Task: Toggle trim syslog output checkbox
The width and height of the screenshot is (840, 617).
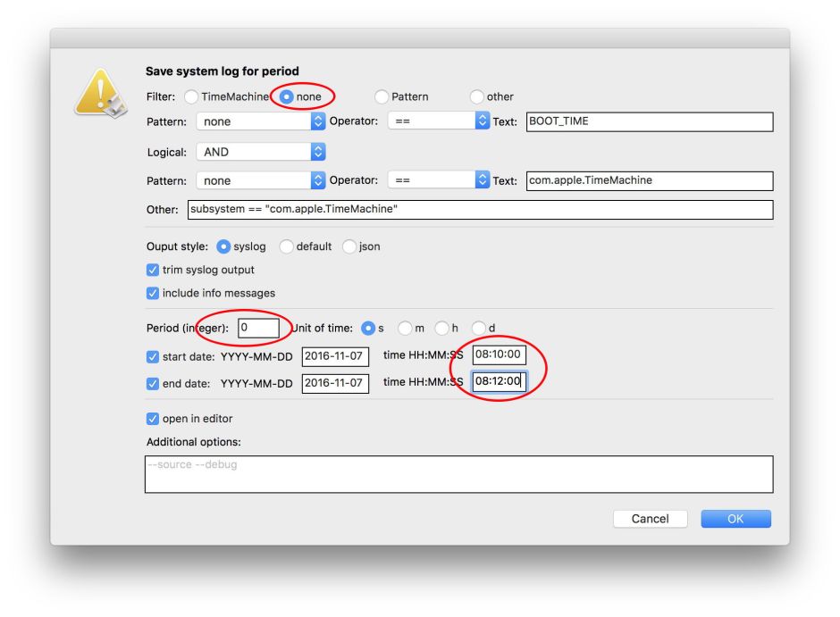Action: (153, 270)
